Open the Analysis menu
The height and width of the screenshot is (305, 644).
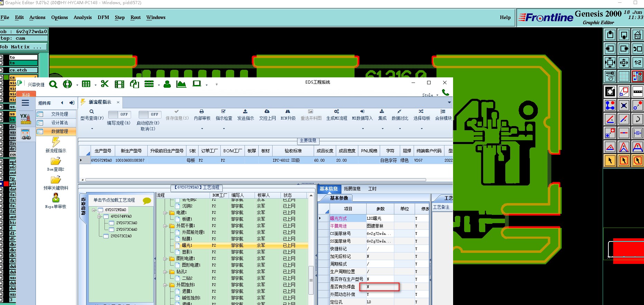tap(83, 17)
